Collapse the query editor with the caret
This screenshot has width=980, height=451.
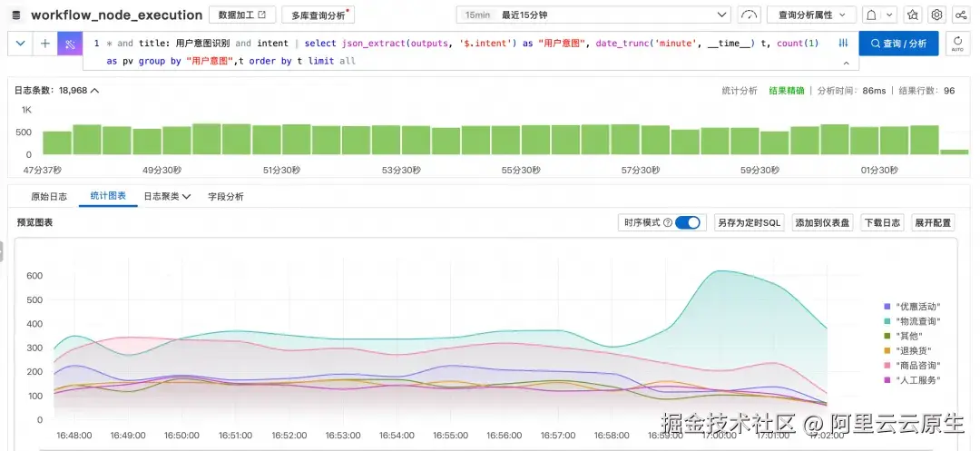click(847, 64)
